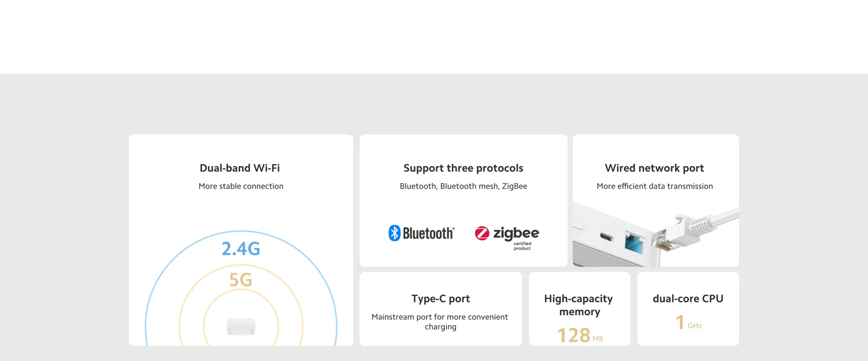Click the dual-core CPU heading

[x=688, y=299]
